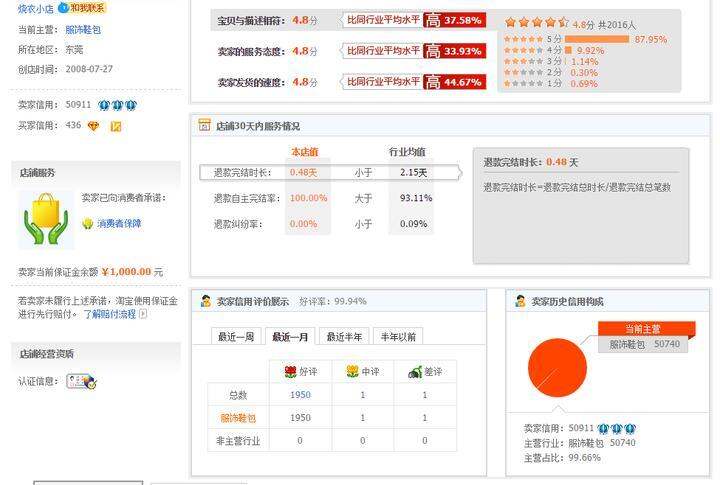Viewport: 720px width, 485px height.
Task: Click the seller credit crown icons beside 50911
Action: point(118,105)
